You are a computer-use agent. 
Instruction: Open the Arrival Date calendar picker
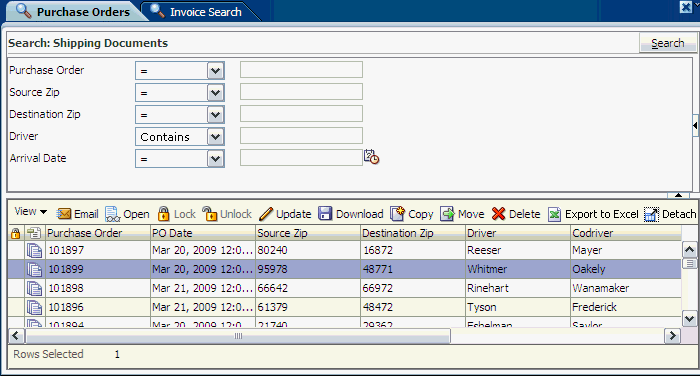point(371,157)
